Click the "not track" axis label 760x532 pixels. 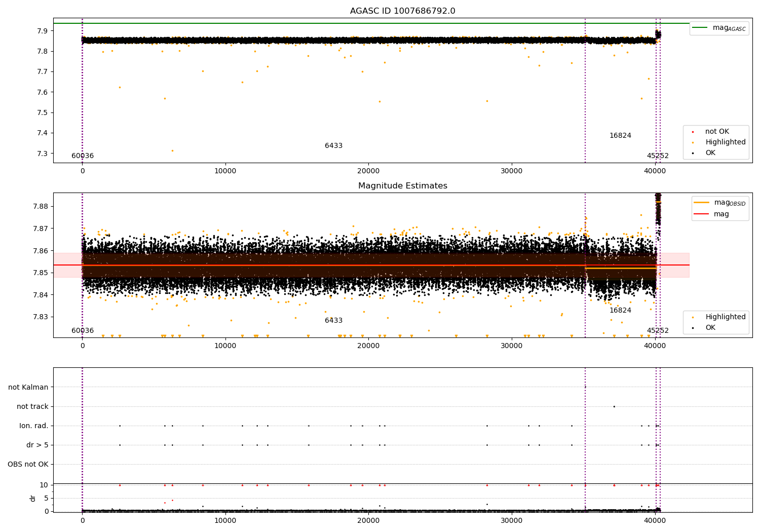click(32, 406)
